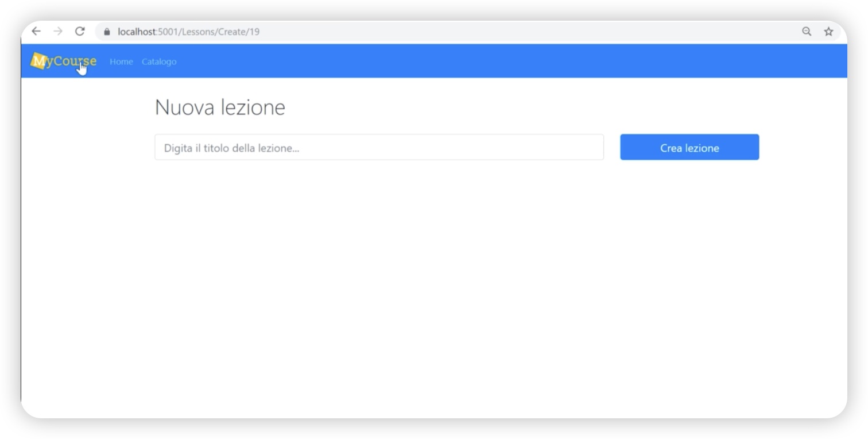Open the Catalogo navbar link

159,61
